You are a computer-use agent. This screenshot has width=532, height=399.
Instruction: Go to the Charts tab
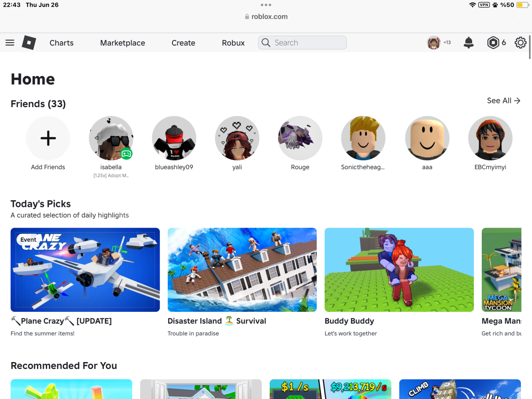[62, 43]
